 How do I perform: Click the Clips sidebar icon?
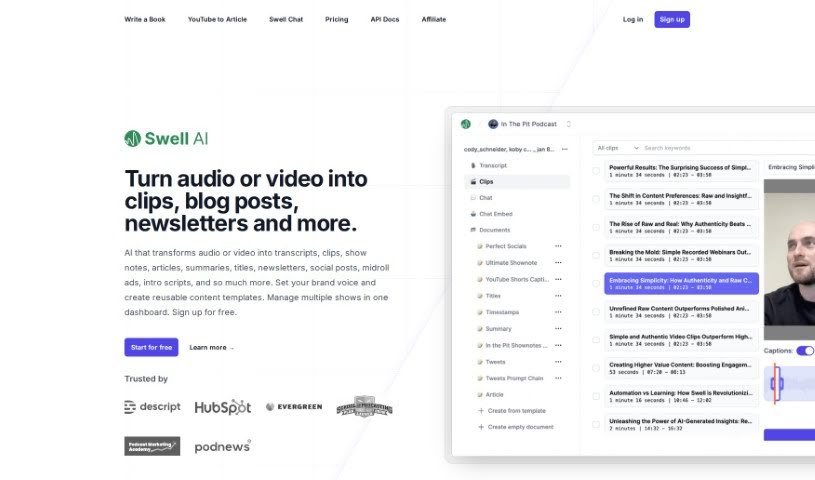pos(473,181)
